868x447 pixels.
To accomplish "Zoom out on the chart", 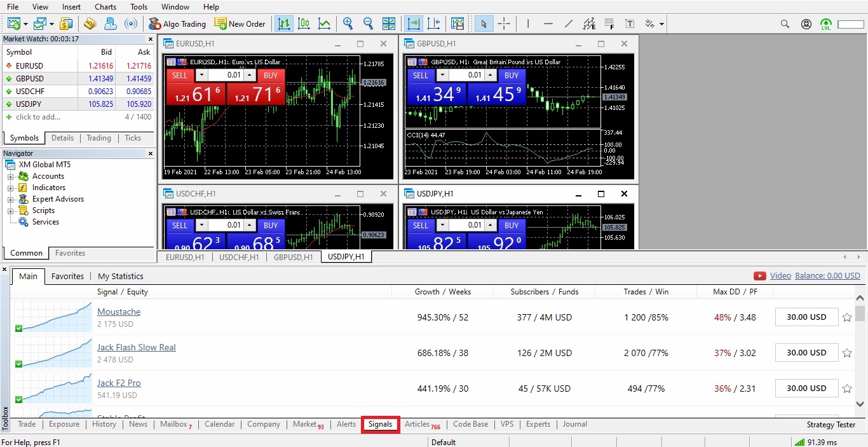I will (368, 24).
